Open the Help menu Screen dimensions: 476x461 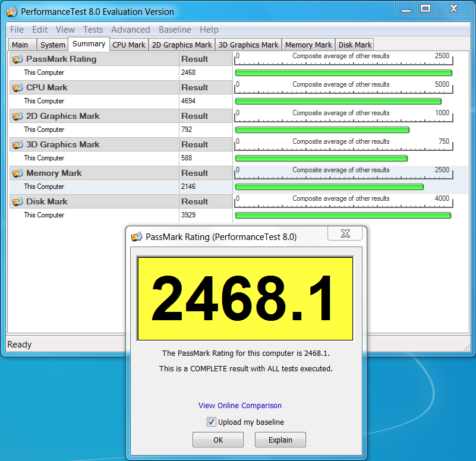(209, 30)
